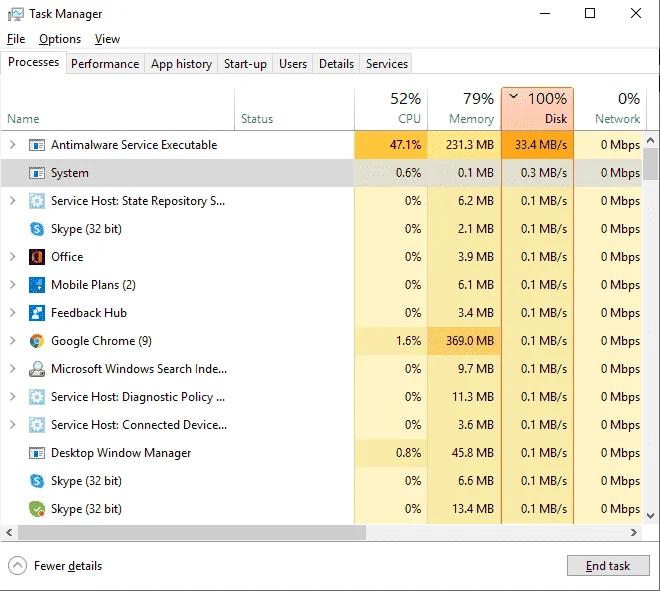Expand Service Host: State Repository entry
660x591 pixels.
pos(13,201)
